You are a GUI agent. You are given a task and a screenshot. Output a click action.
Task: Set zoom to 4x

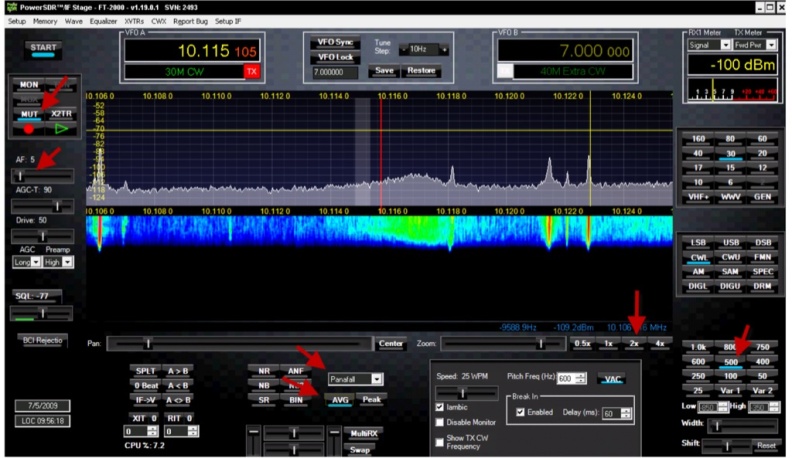pyautogui.click(x=659, y=343)
